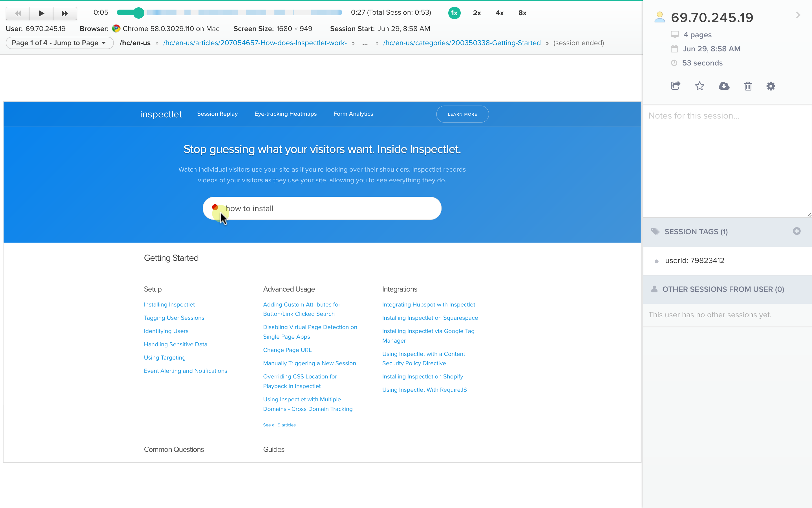Click See all 9 articles link
This screenshot has width=812, height=508.
click(279, 425)
